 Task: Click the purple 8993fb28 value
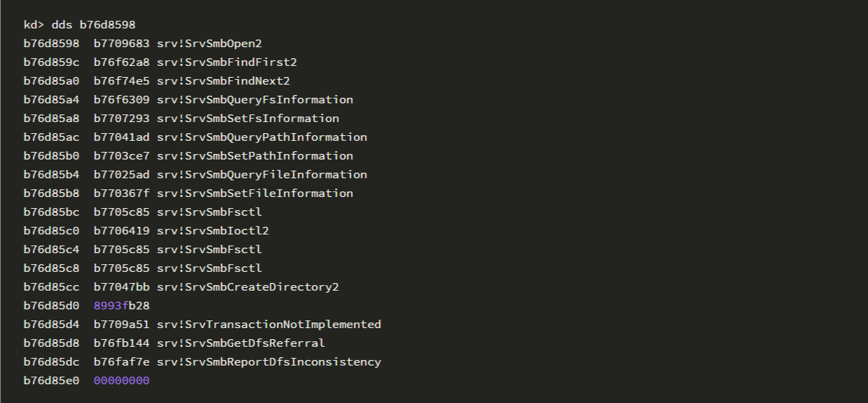pyautogui.click(x=121, y=306)
